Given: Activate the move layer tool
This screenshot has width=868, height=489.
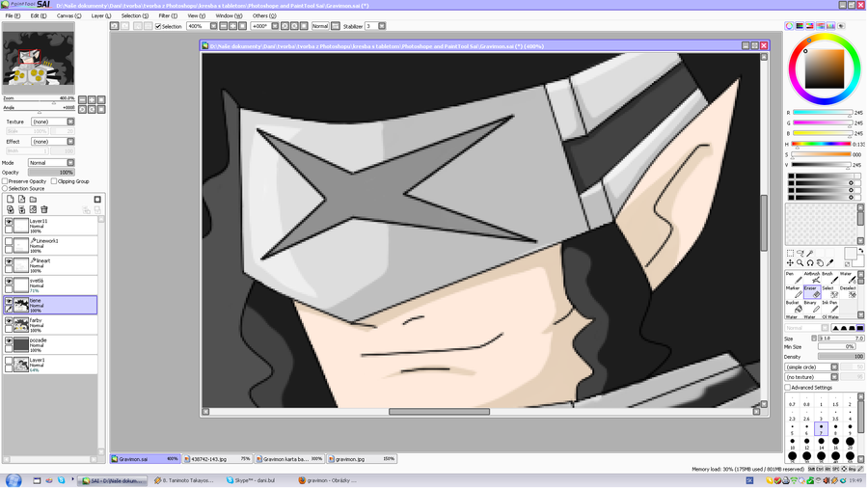Looking at the screenshot, I should (x=790, y=263).
